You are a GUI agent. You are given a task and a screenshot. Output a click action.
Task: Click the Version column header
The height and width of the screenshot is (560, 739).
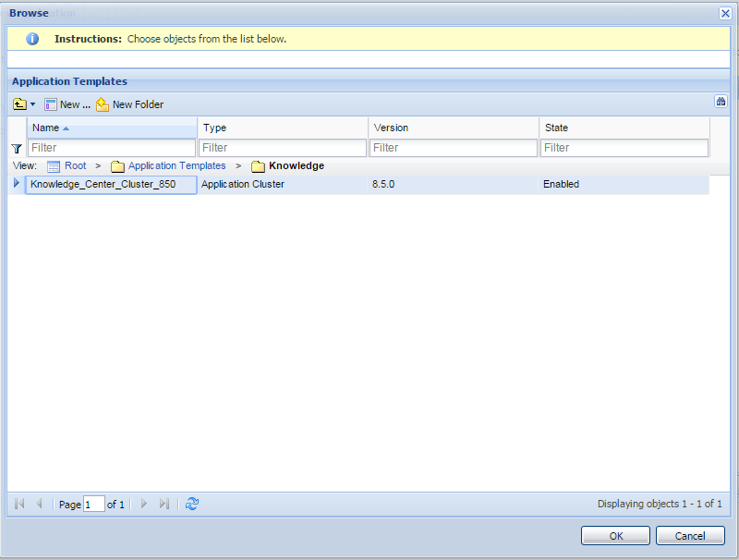tap(391, 128)
